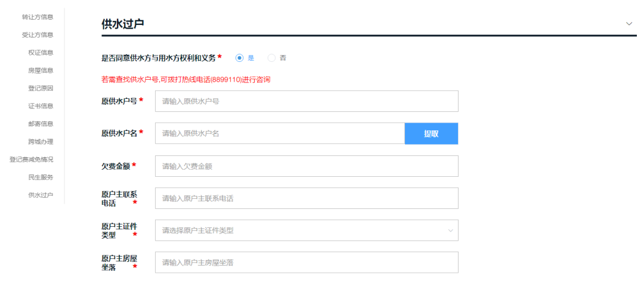
Task: Click the 原户主联系电话 input field
Action: click(x=306, y=198)
